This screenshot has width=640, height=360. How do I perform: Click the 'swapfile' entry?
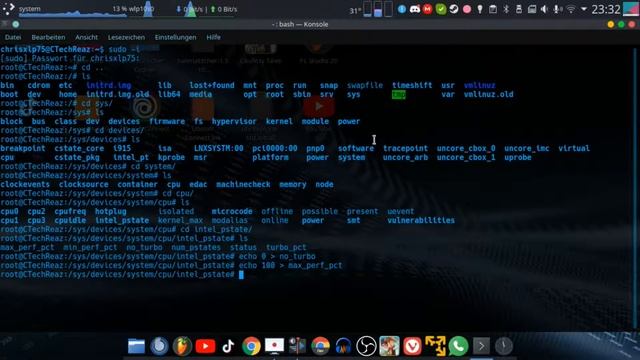[x=365, y=86]
